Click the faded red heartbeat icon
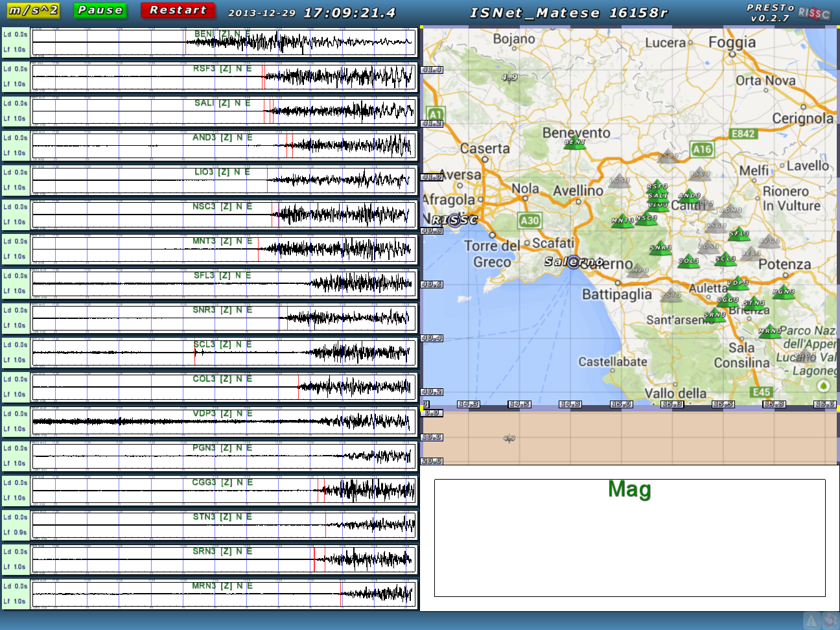The height and width of the screenshot is (630, 840). (x=830, y=620)
